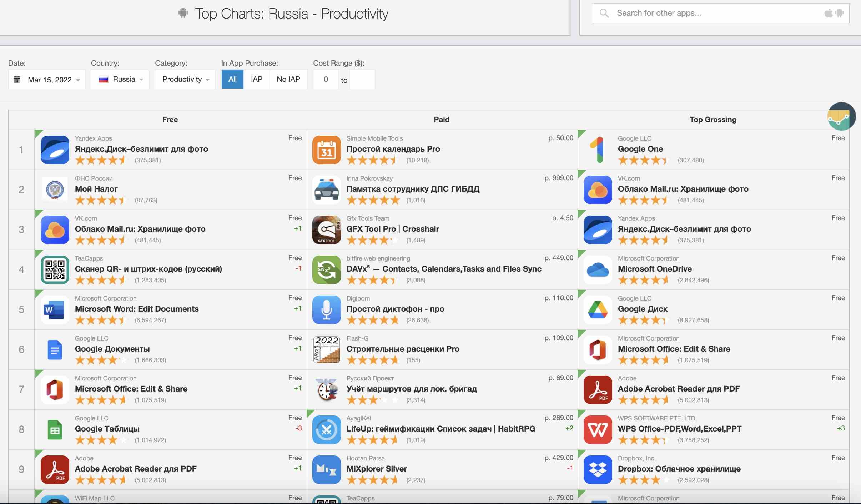Click the Paid column header
The height and width of the screenshot is (504, 861).
click(442, 120)
